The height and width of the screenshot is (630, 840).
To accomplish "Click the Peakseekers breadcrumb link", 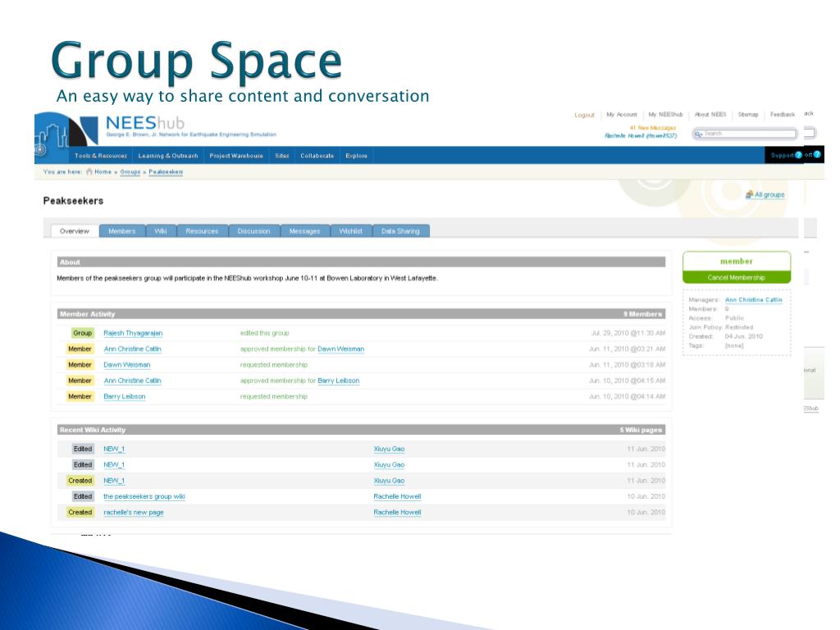I will click(x=166, y=172).
